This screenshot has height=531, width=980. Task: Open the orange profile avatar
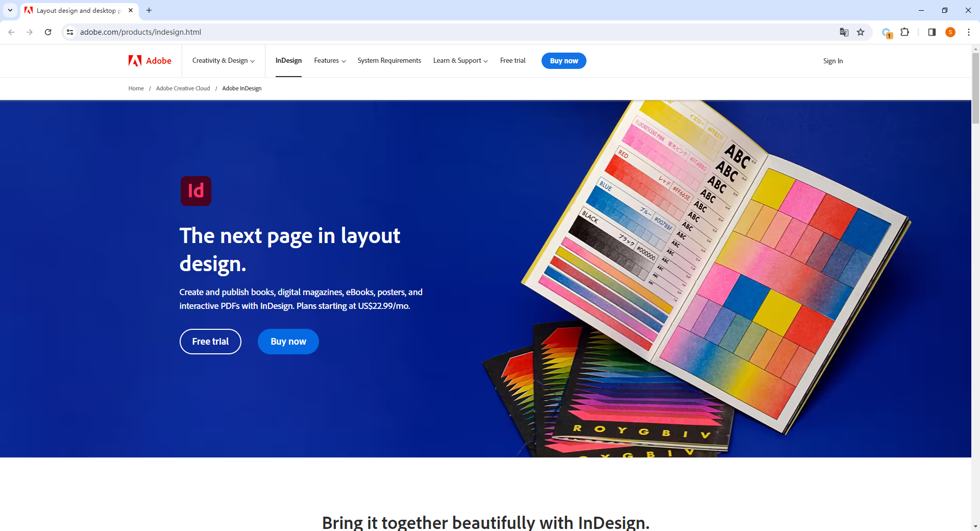click(950, 32)
